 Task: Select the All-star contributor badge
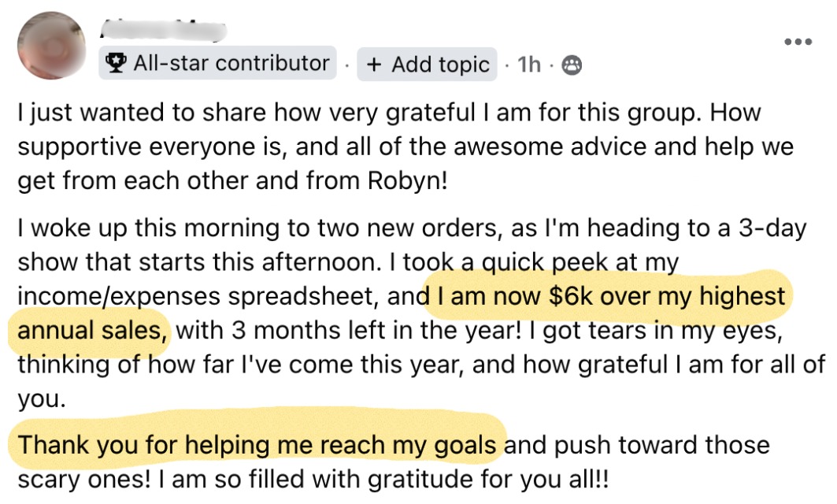(218, 63)
